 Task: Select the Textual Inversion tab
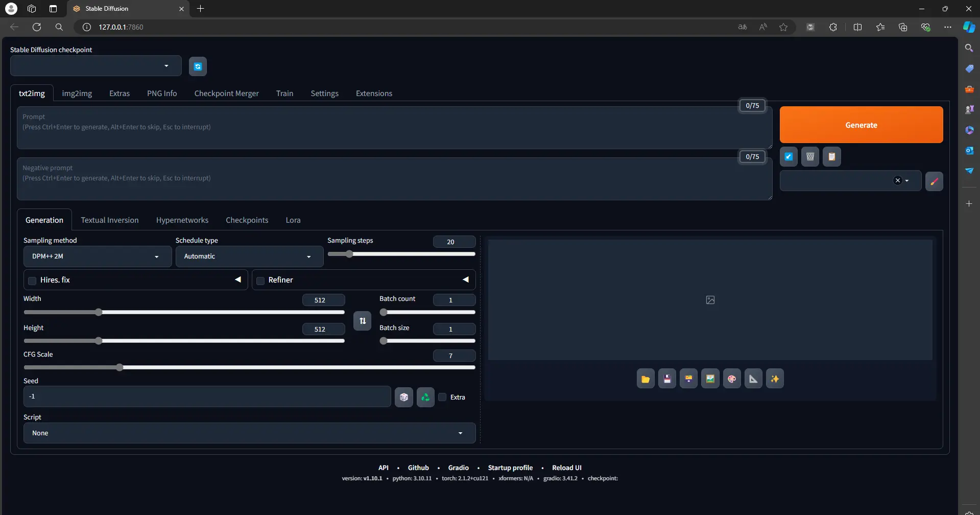110,220
